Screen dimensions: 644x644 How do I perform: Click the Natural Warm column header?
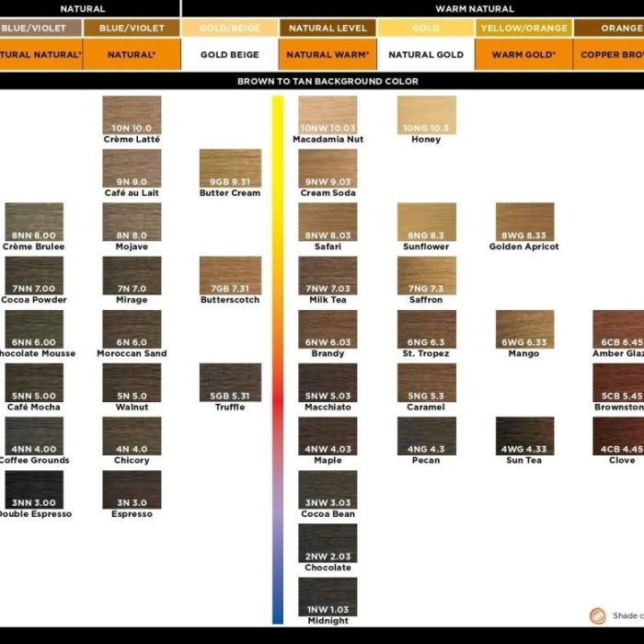[328, 54]
